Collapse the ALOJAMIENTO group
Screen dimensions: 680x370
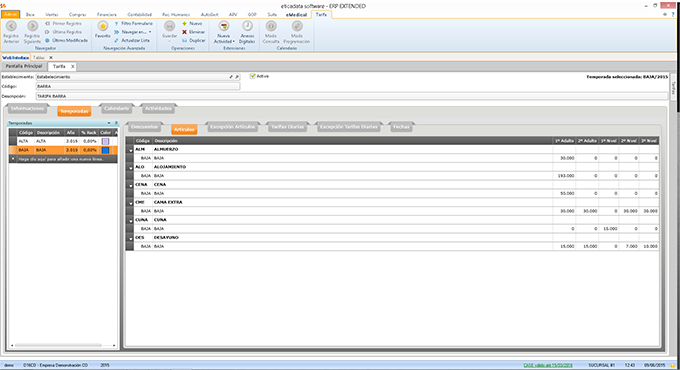pyautogui.click(x=131, y=168)
